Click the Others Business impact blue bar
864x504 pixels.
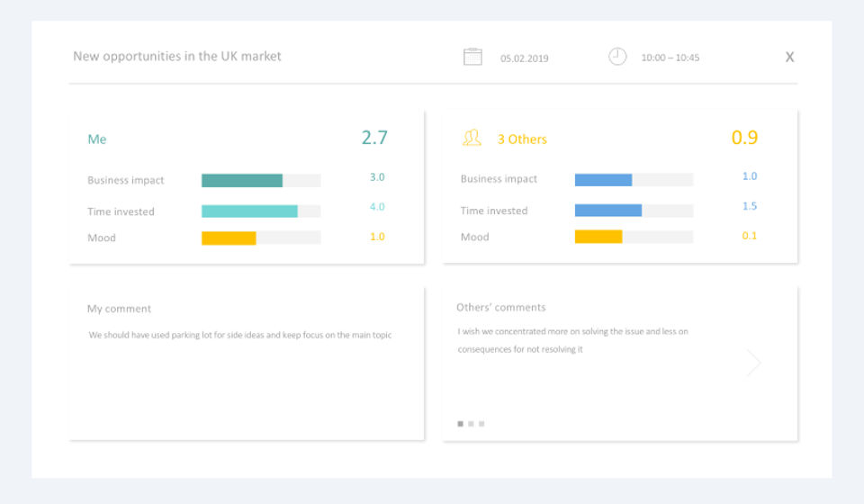click(634, 180)
